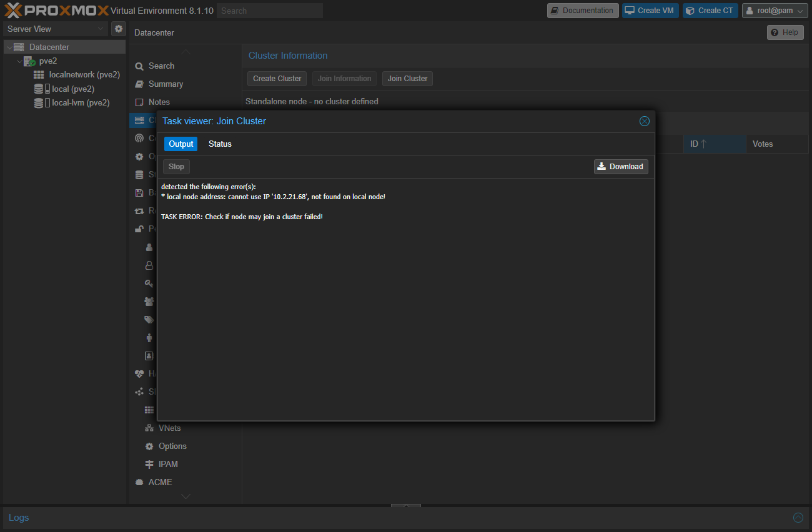This screenshot has width=812, height=532.
Task: Download the task log
Action: pyautogui.click(x=621, y=167)
